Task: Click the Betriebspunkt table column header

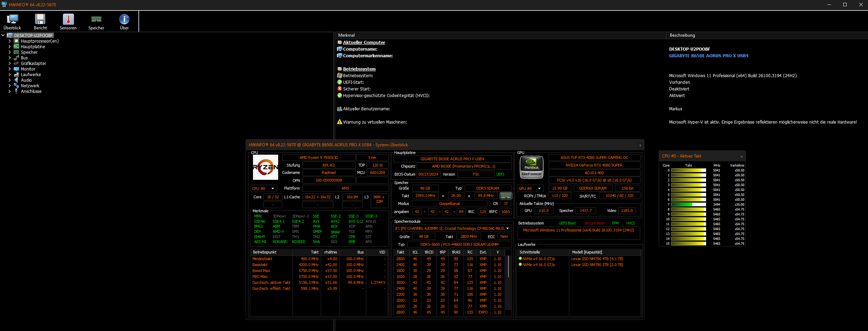Action: pos(272,252)
